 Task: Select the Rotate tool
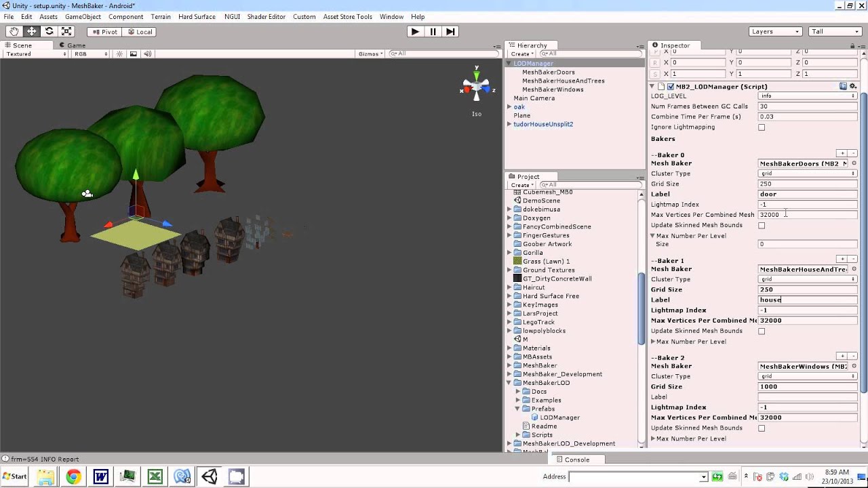49,31
